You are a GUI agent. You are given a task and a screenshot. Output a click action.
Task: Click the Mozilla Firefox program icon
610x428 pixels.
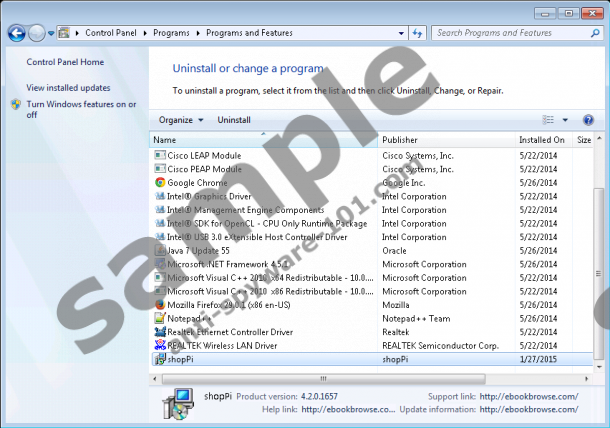(159, 305)
